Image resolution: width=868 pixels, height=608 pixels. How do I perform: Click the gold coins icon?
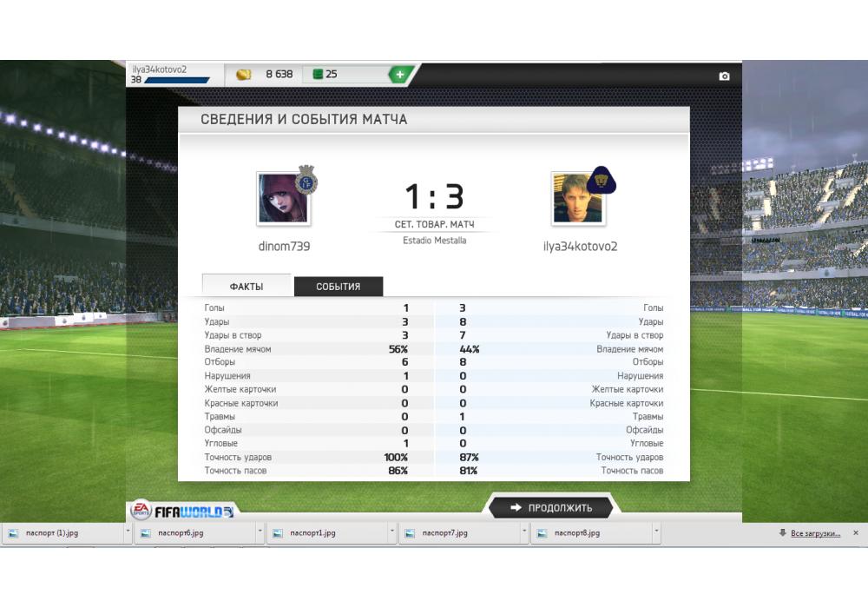(x=244, y=74)
